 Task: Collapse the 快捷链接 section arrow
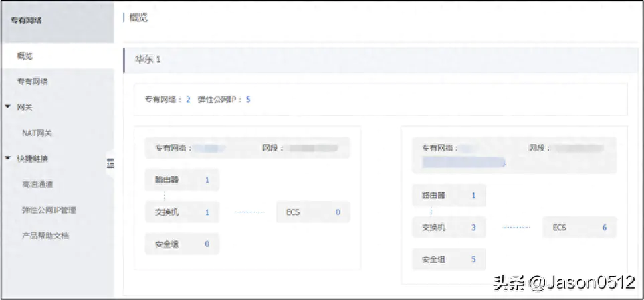(x=7, y=159)
